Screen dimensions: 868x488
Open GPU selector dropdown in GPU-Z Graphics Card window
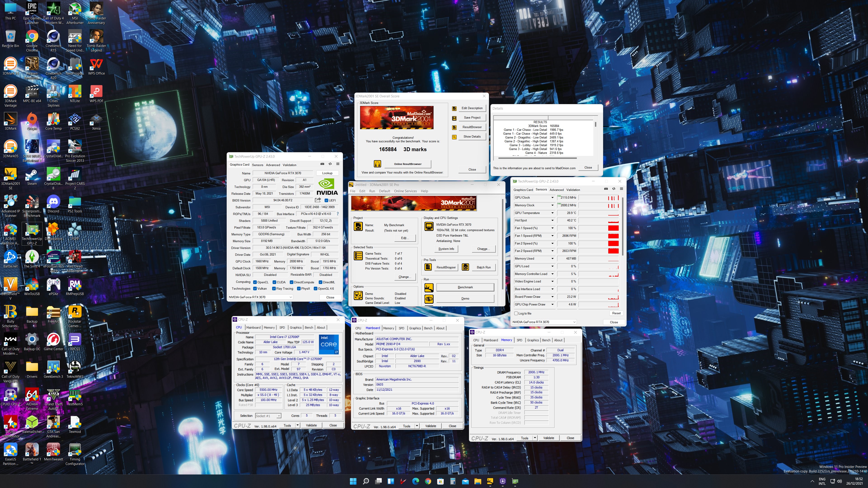tap(260, 297)
